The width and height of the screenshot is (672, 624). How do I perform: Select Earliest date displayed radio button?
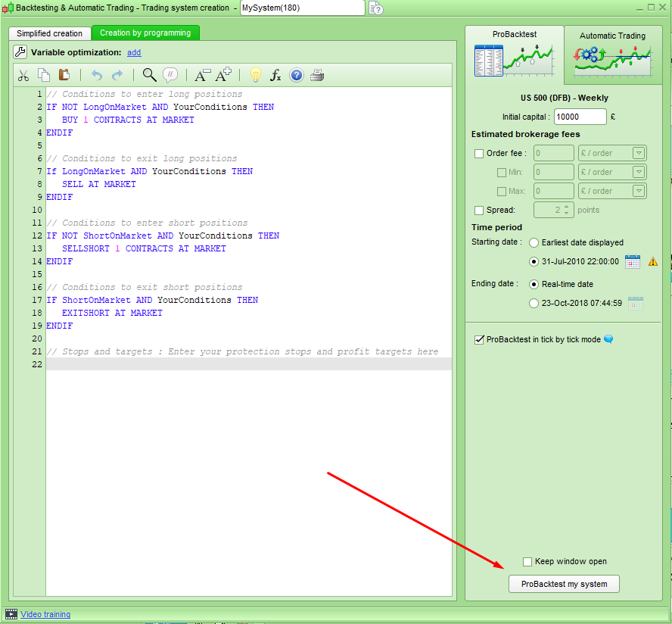534,243
